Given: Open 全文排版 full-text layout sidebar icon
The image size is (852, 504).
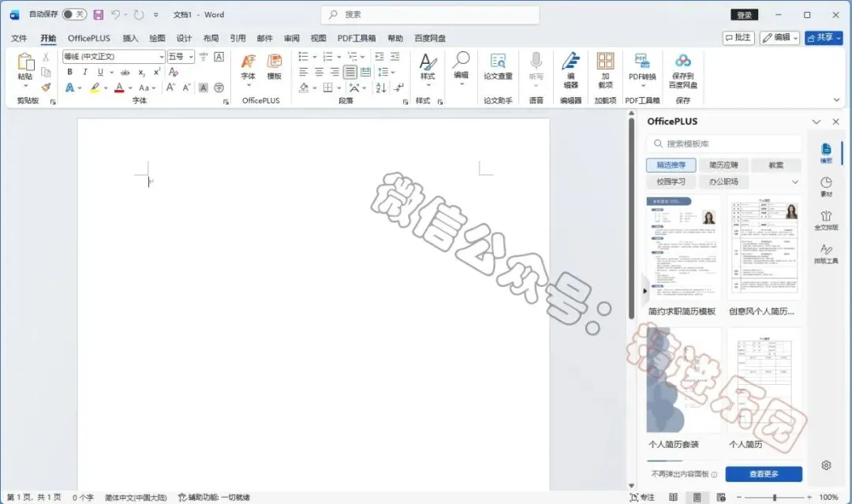Looking at the screenshot, I should point(826,220).
